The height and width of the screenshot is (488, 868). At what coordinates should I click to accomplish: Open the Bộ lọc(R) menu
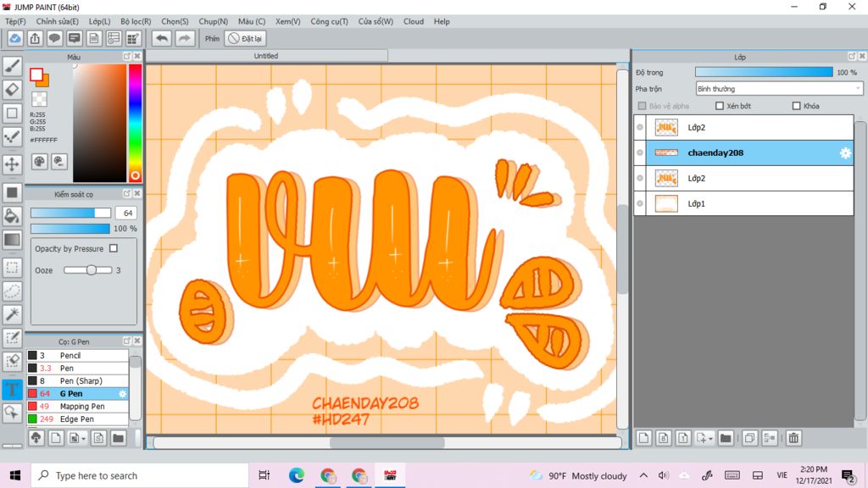[136, 21]
